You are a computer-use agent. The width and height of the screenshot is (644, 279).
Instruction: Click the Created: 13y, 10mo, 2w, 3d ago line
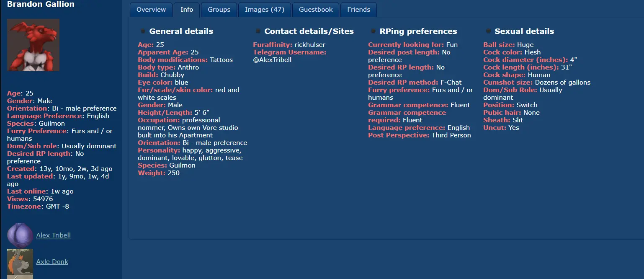point(60,169)
